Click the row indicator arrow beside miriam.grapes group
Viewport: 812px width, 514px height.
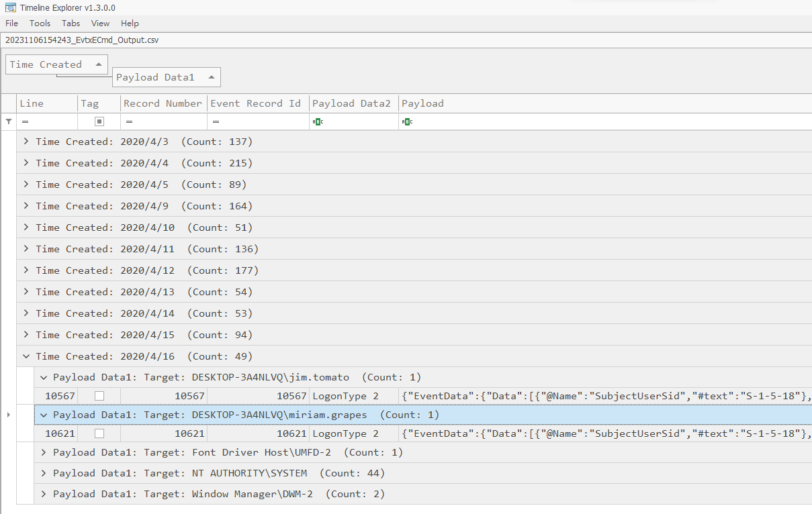point(8,415)
